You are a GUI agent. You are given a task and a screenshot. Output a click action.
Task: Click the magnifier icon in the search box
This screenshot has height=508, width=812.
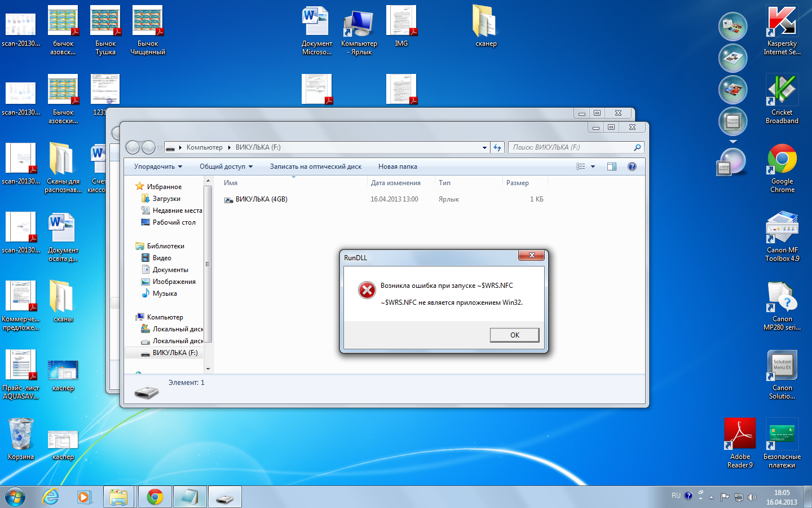point(637,147)
